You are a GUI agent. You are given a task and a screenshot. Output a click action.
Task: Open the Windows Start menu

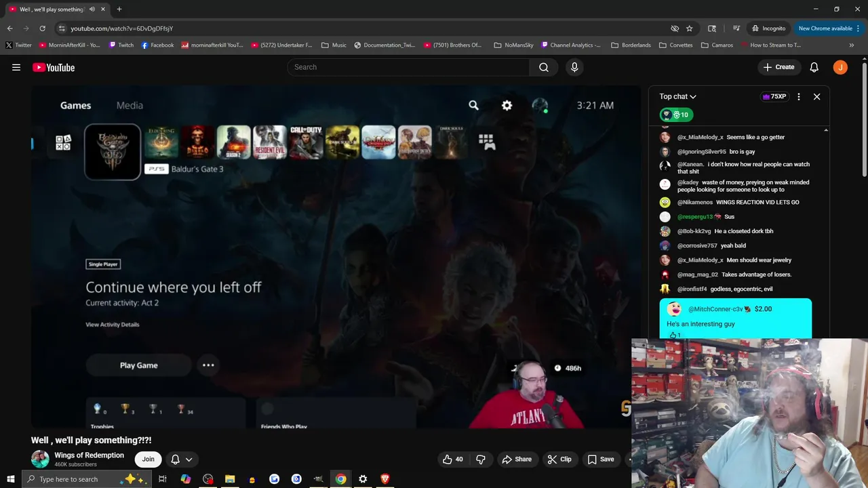10,479
